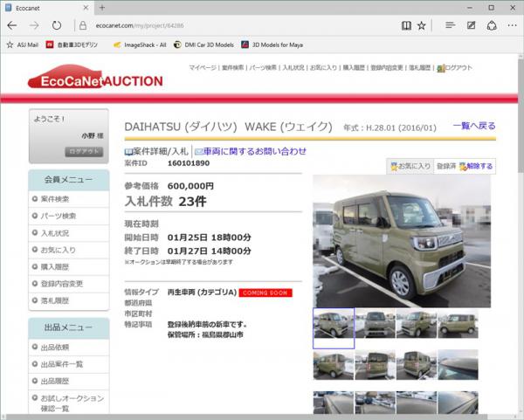This screenshot has height=420, width=524.
Task: Select パーツ検索 in sidebar menu
Action: point(69,216)
